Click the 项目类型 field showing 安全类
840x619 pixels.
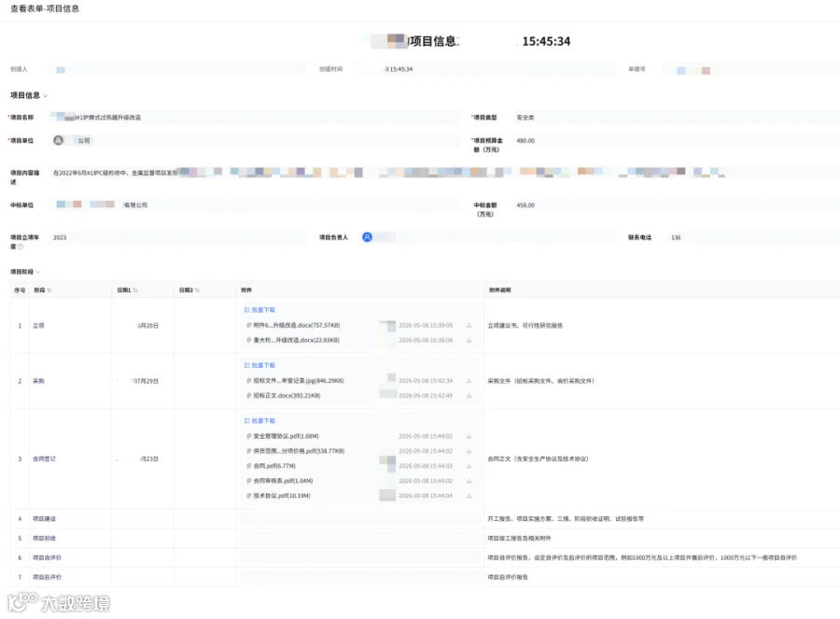678,118
